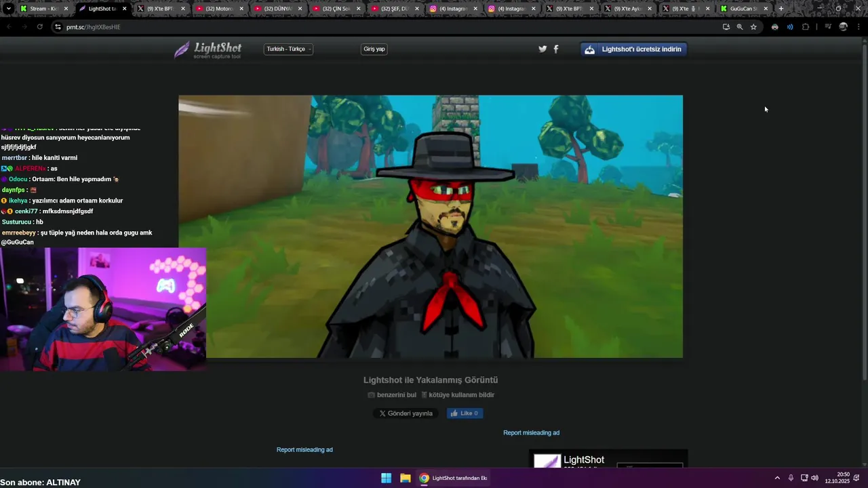This screenshot has width=868, height=488.
Task: Go back to the previous page
Action: coord(9,27)
